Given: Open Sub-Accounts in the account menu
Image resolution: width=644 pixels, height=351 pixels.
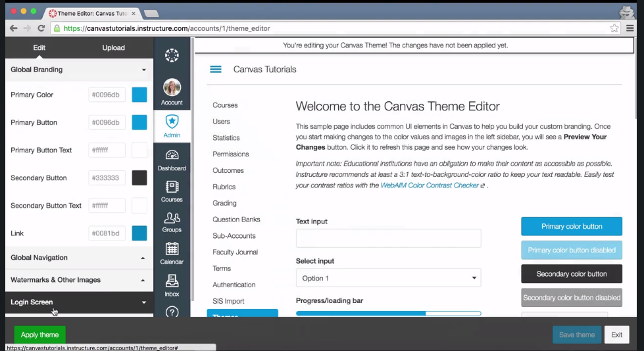Looking at the screenshot, I should tap(234, 235).
